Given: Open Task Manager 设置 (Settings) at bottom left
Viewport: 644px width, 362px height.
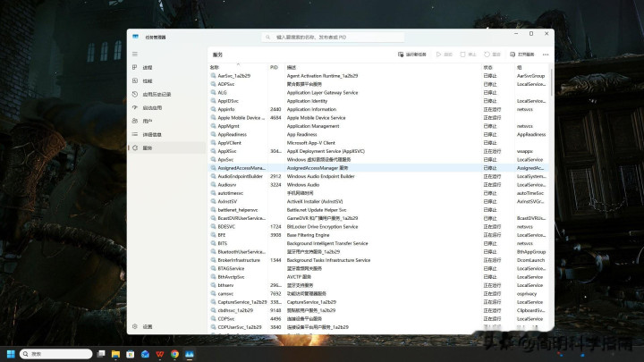Looking at the screenshot, I should pyautogui.click(x=147, y=326).
